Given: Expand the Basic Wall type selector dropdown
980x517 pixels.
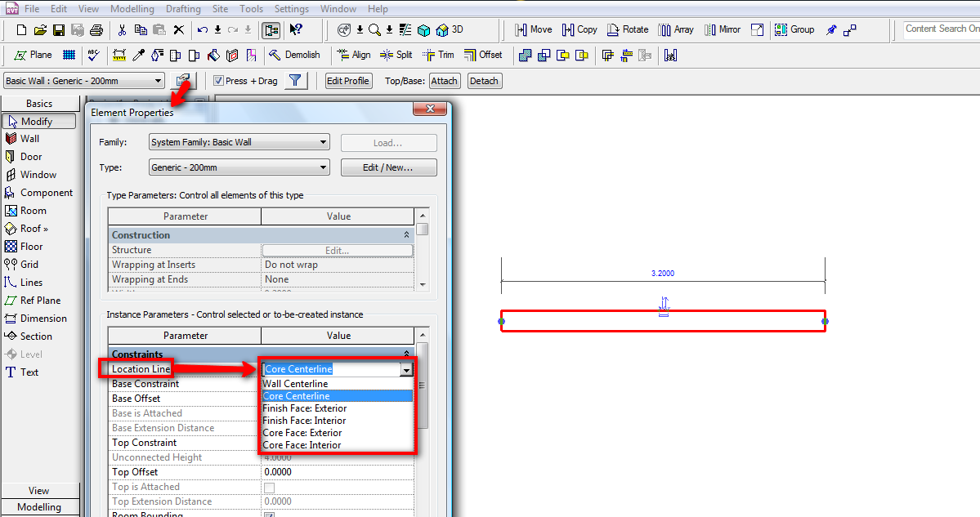Looking at the screenshot, I should [x=159, y=81].
